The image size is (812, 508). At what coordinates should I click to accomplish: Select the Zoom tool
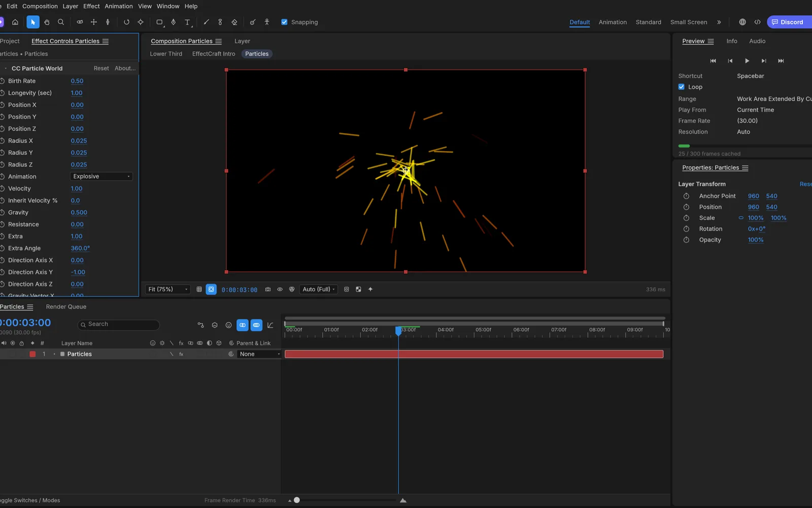61,22
